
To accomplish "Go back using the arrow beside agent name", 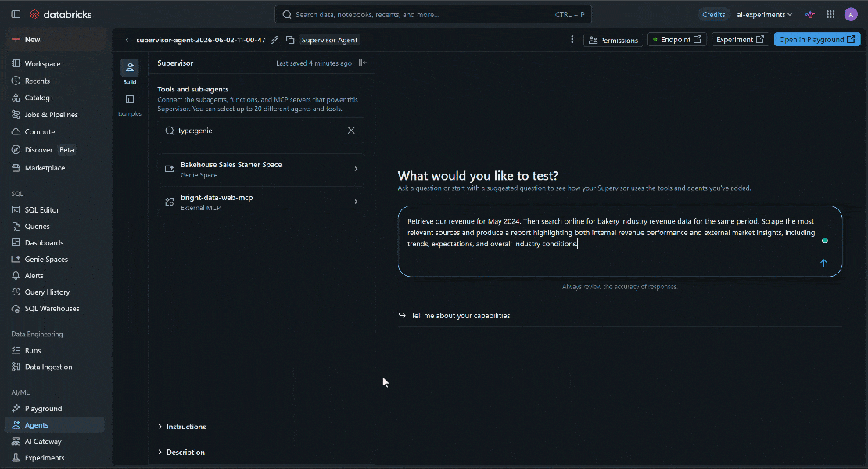I will pos(127,40).
